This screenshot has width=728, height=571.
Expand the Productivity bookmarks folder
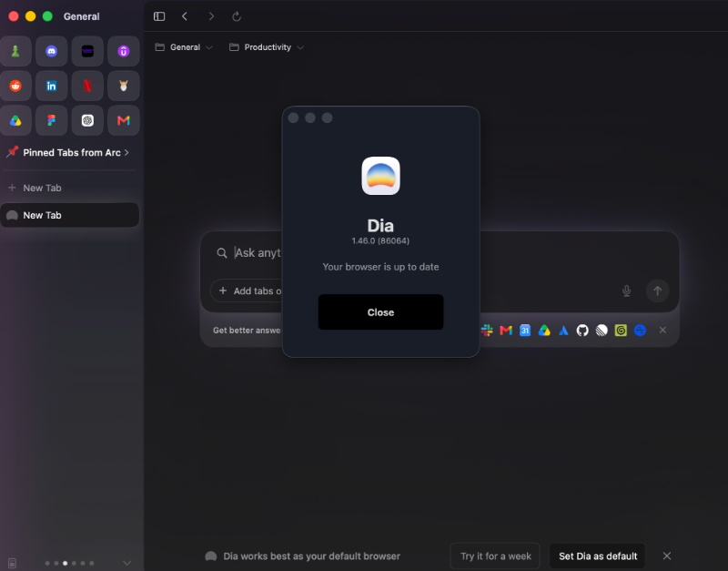(267, 47)
